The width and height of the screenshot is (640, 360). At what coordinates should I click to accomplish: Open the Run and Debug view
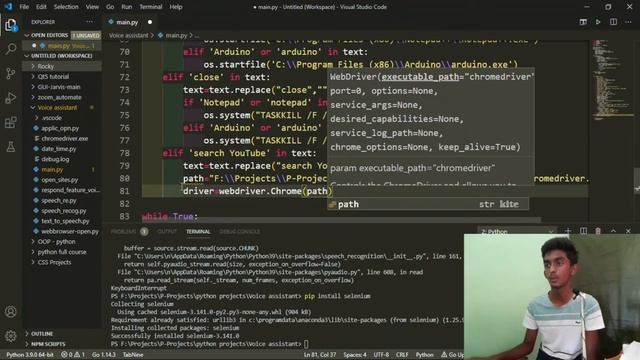pyautogui.click(x=11, y=98)
